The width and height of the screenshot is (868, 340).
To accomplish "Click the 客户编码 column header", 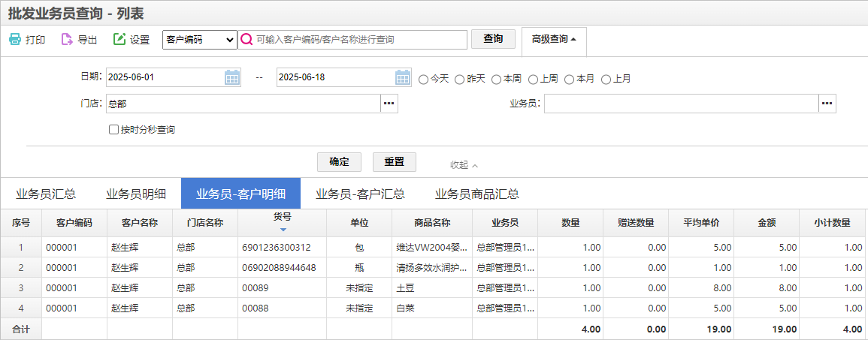I will (x=74, y=223).
